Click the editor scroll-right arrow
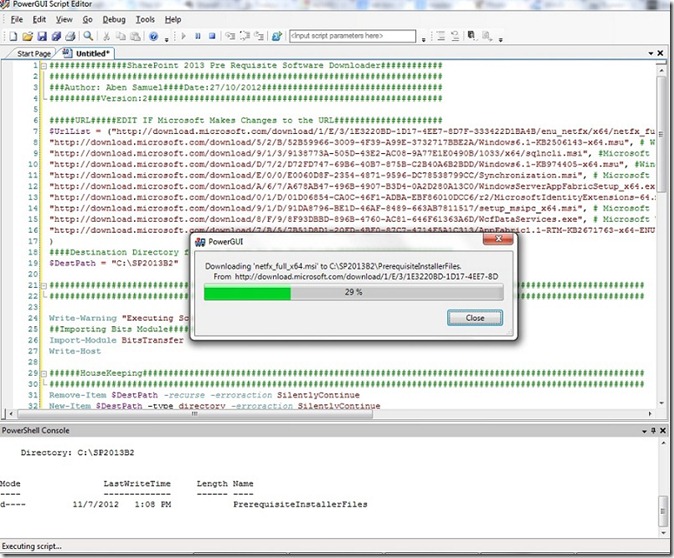 tap(650, 414)
